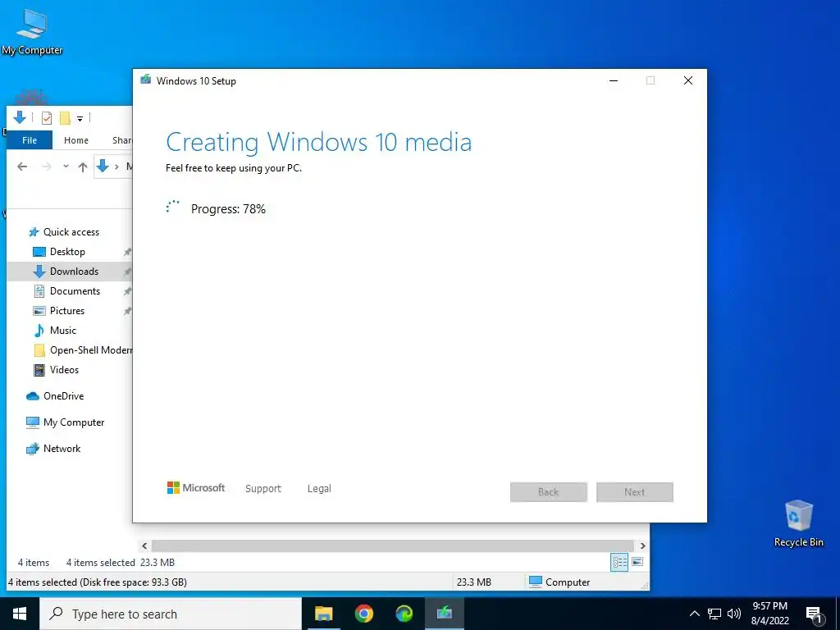Click address bar Downloads icon in Explorer
Viewport: 840px width, 630px height.
click(103, 167)
